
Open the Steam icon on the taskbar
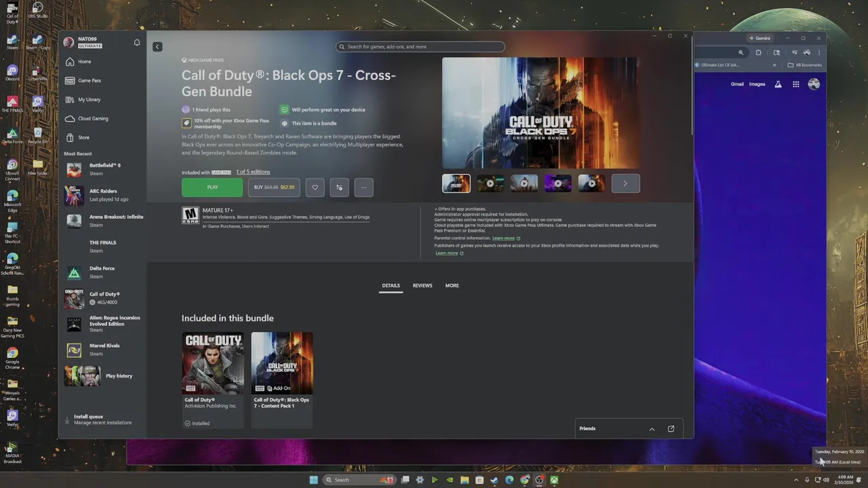click(x=494, y=480)
